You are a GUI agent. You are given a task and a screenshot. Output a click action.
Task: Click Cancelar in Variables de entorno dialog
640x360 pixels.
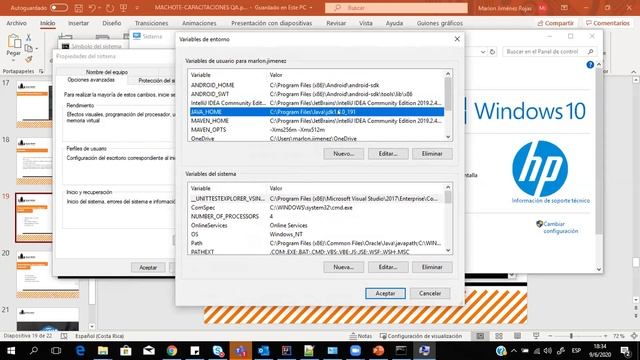click(430, 293)
